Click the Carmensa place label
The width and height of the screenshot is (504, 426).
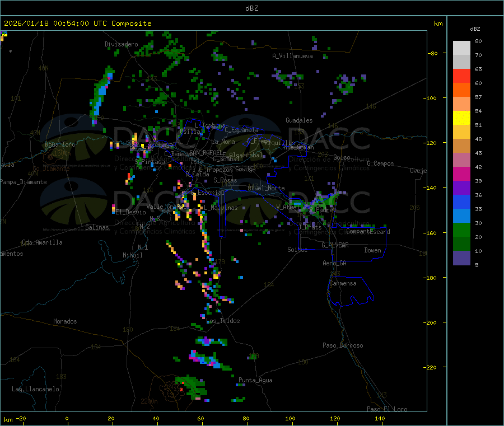[343, 283]
